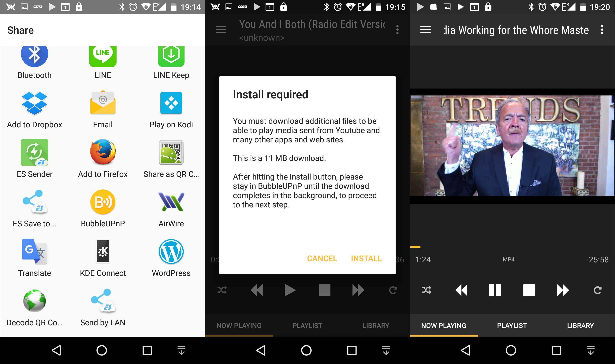
Task: Share to WordPress
Action: point(171,252)
